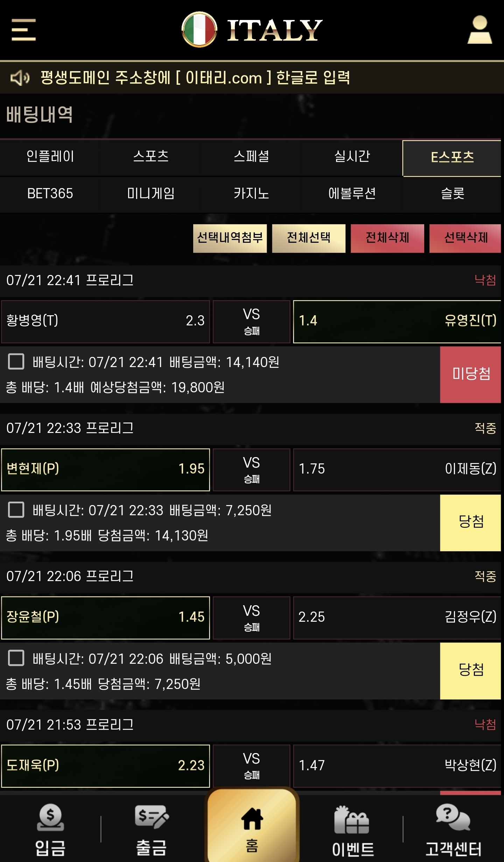Click the 전체선택 button
This screenshot has width=504, height=862.
(309, 238)
